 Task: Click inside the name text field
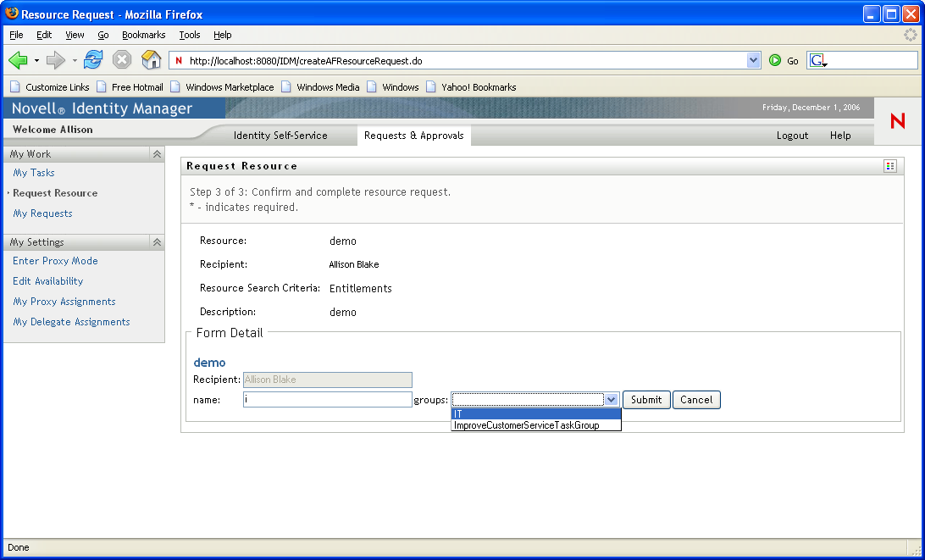click(328, 400)
